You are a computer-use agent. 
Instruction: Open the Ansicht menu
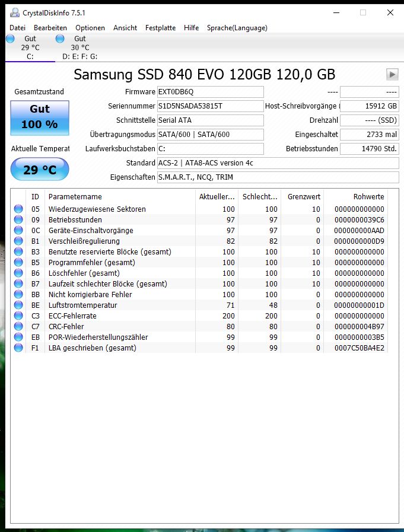tap(125, 28)
